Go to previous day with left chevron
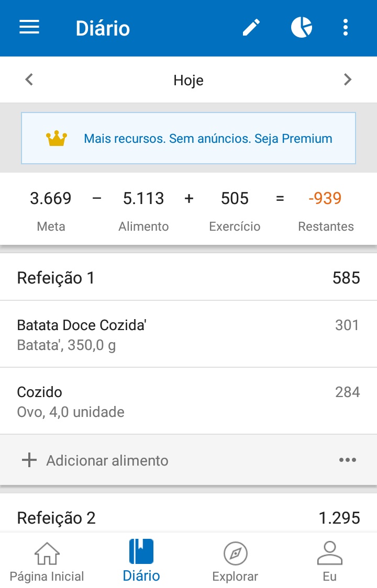Viewport: 377px width, 588px height. pyautogui.click(x=29, y=80)
